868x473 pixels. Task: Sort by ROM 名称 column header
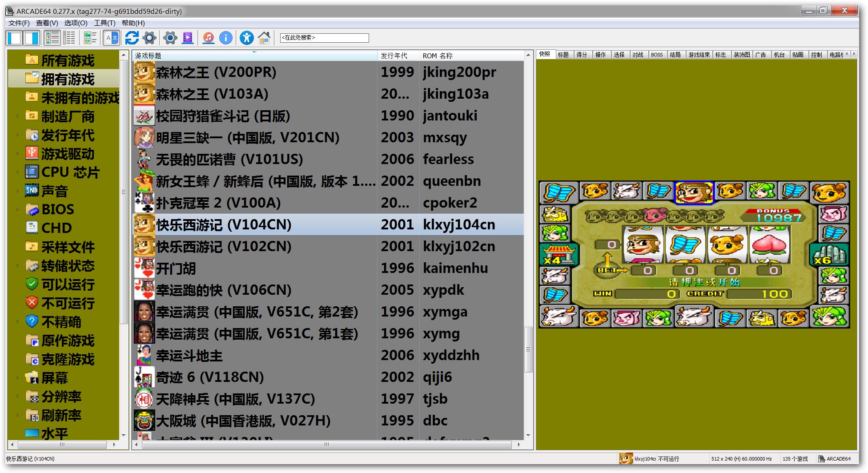coord(471,56)
